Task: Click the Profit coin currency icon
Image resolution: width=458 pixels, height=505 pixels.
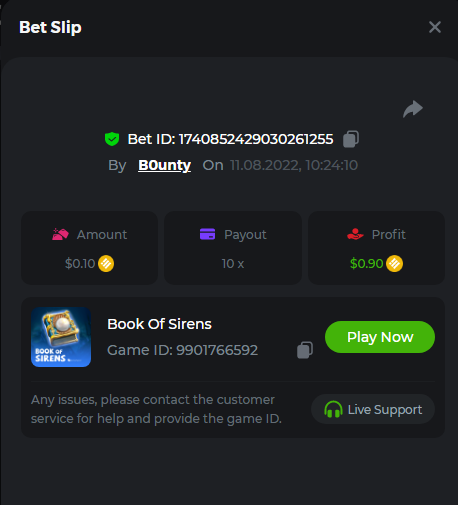Action: pyautogui.click(x=394, y=264)
